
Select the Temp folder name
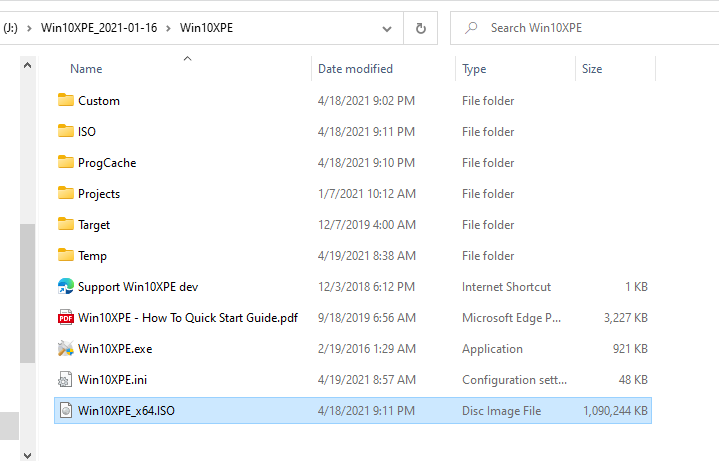[x=92, y=255]
